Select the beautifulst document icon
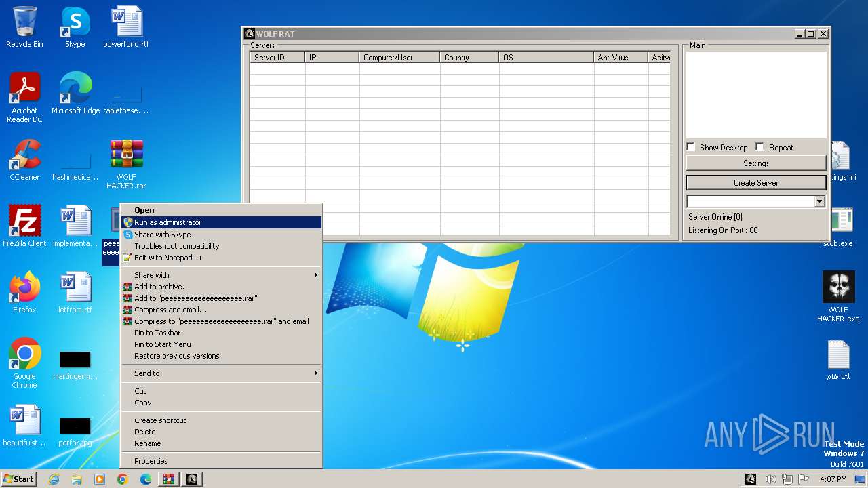868x488 pixels. click(24, 426)
